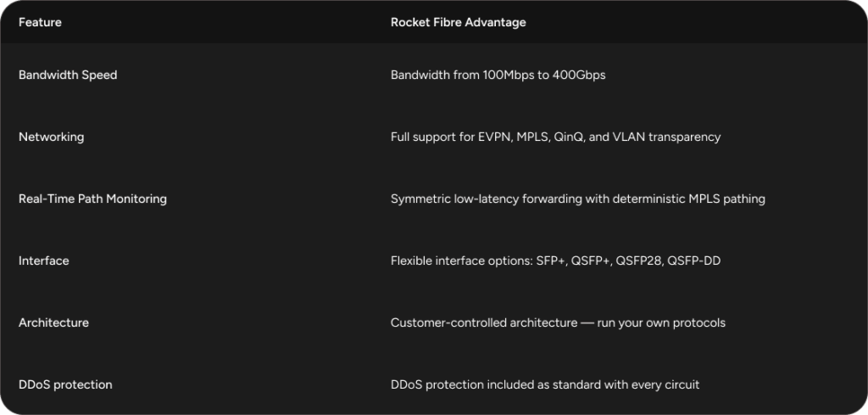Screen dimensions: 868x415
Task: Click the Symmetric low-latency forwarding description
Action: click(x=577, y=199)
